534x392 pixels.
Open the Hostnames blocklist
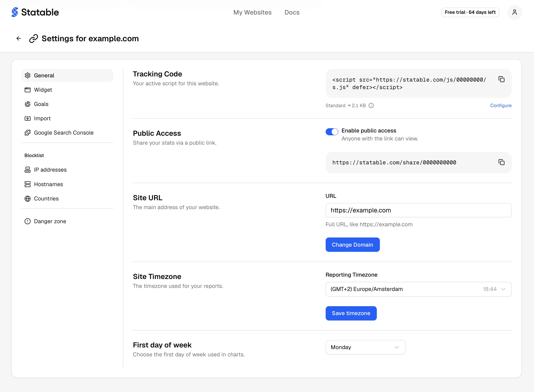(67, 184)
